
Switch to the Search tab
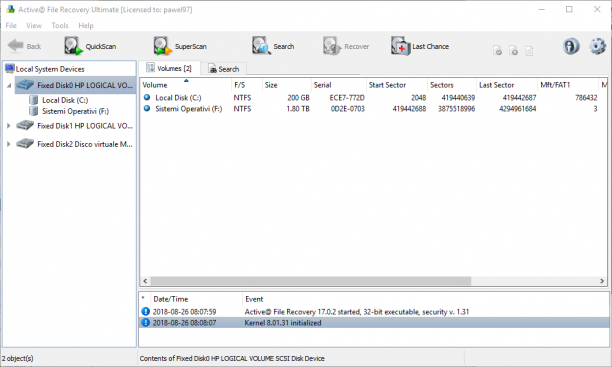point(224,69)
